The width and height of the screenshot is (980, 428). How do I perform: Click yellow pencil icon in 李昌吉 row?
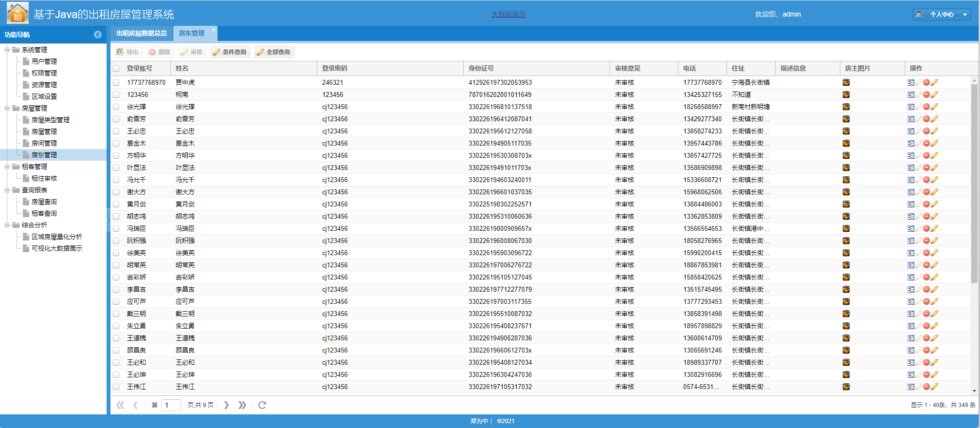pyautogui.click(x=934, y=289)
